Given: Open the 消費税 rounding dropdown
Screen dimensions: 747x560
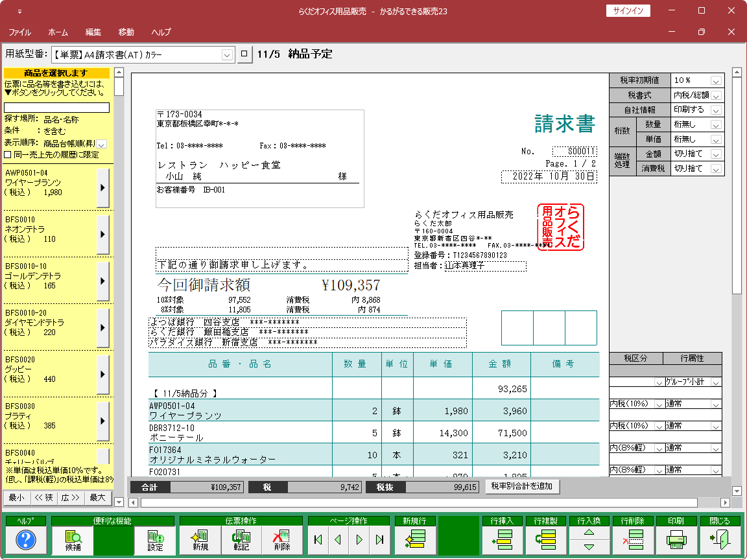Looking at the screenshot, I should [x=716, y=169].
